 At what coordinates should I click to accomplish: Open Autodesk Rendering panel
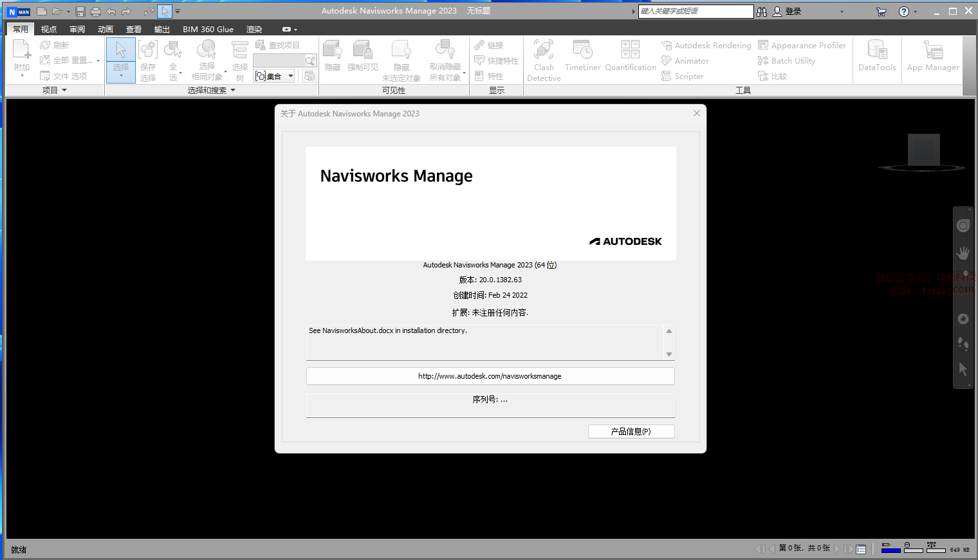706,46
